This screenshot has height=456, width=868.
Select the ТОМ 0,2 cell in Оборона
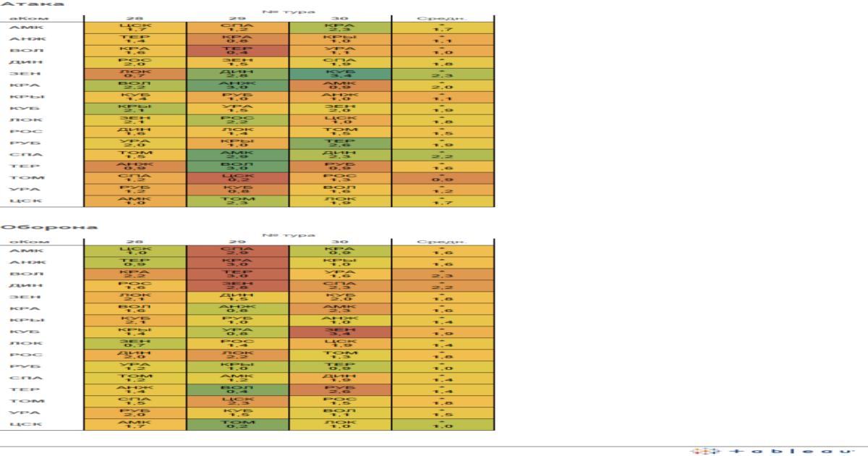point(238,424)
